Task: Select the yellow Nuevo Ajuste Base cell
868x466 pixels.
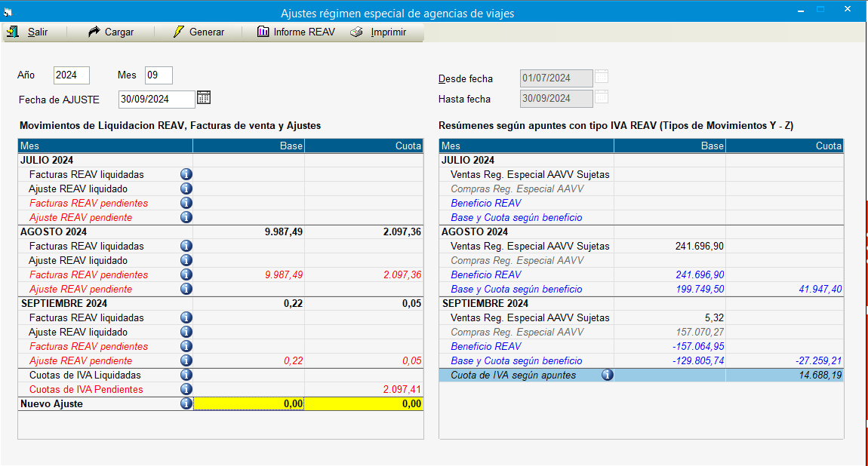Action: 249,403
